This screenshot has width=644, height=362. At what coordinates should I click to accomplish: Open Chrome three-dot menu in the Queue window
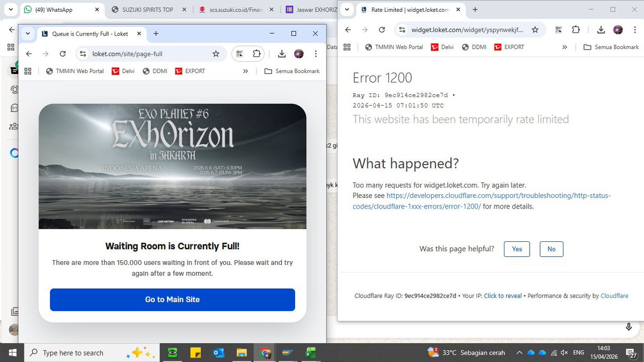click(316, 54)
